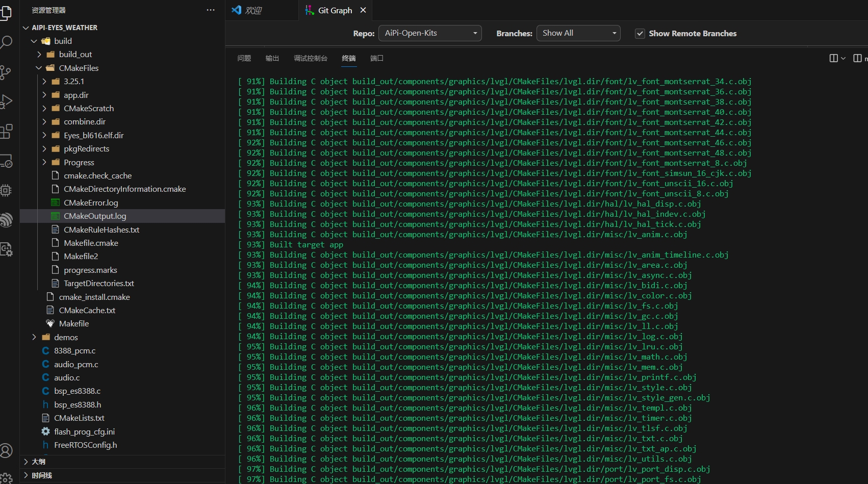This screenshot has height=484, width=868.
Task: Open audio.c source file
Action: click(x=122, y=377)
